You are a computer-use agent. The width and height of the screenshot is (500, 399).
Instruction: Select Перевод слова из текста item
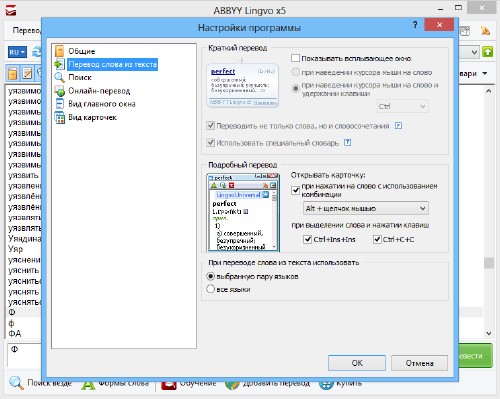click(113, 64)
